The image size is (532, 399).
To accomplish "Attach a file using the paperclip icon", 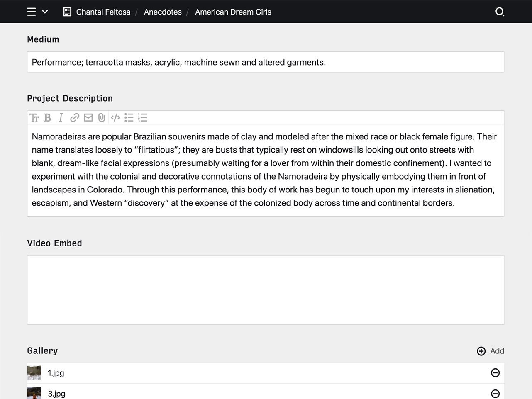I will pos(102,118).
